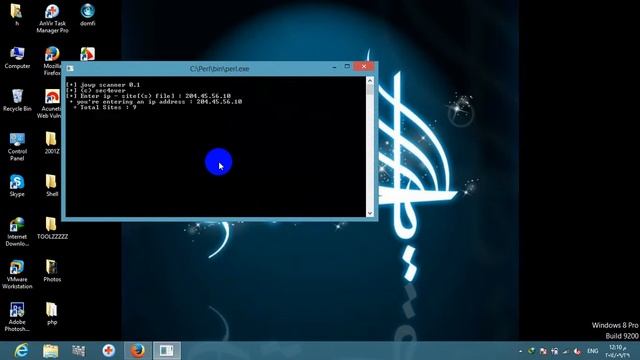Image resolution: width=640 pixels, height=360 pixels.
Task: Launch VMware Workstation shortcut
Action: pos(17,274)
